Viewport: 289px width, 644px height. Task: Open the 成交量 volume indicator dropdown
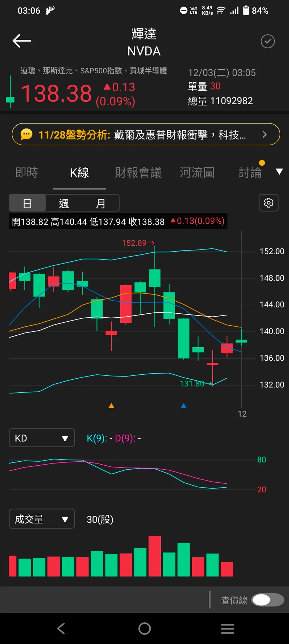pyautogui.click(x=42, y=519)
